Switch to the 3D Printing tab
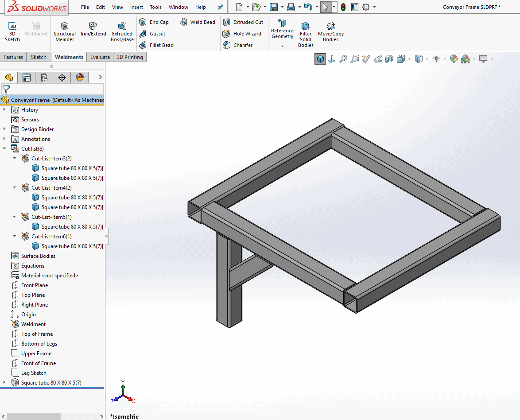 pos(130,57)
